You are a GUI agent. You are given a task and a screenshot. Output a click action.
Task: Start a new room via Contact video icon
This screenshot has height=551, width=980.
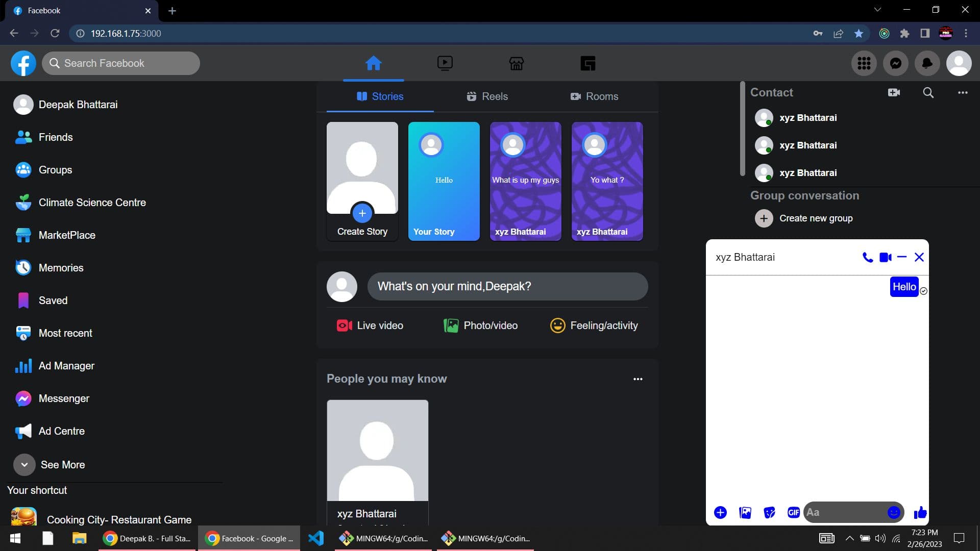pos(894,92)
